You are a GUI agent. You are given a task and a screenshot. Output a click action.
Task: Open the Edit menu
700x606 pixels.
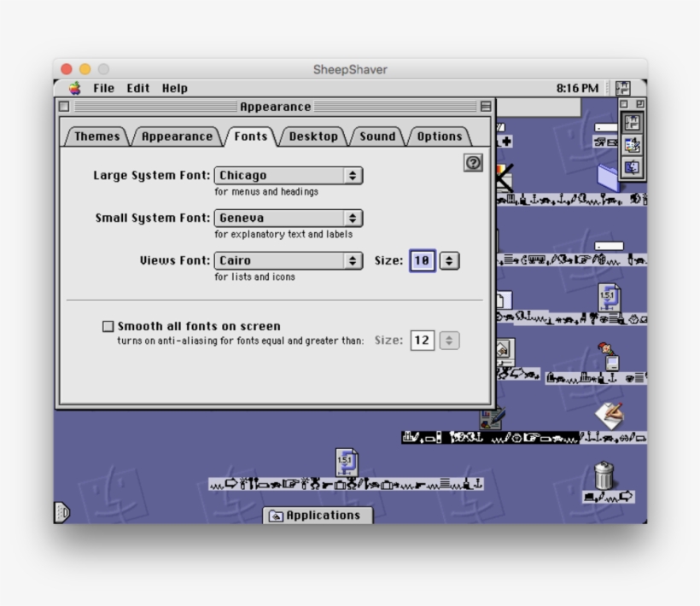138,89
